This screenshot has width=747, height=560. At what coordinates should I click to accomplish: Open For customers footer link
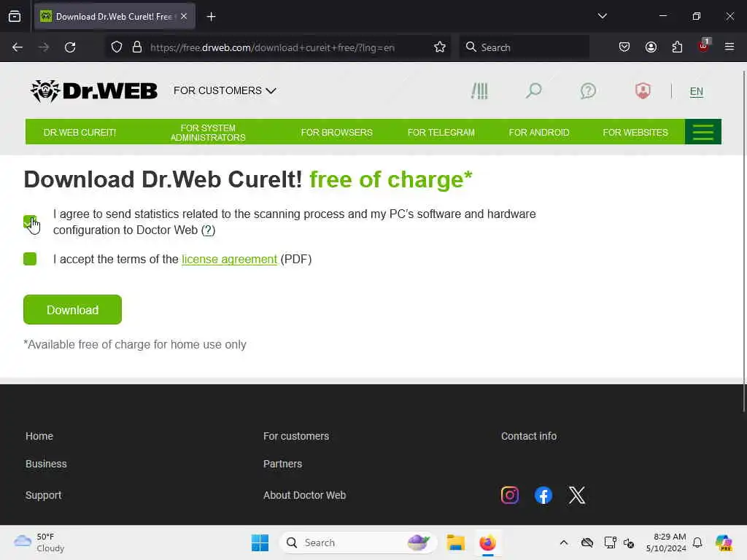click(296, 436)
